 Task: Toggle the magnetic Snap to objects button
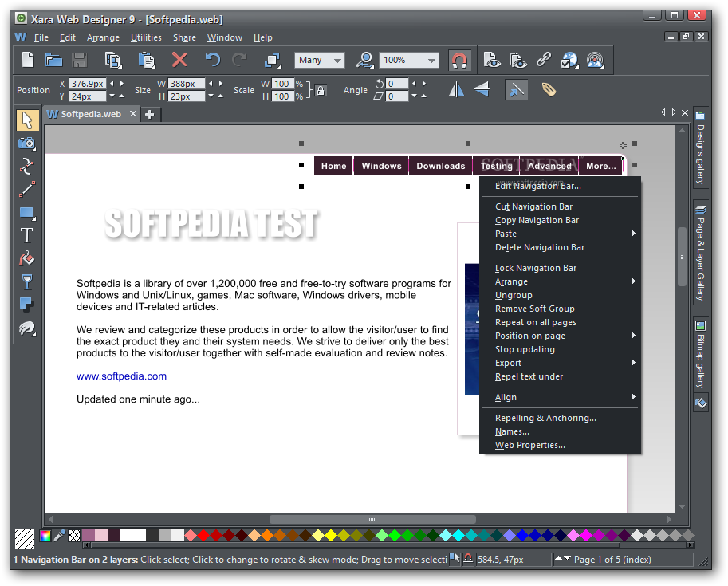click(x=459, y=60)
